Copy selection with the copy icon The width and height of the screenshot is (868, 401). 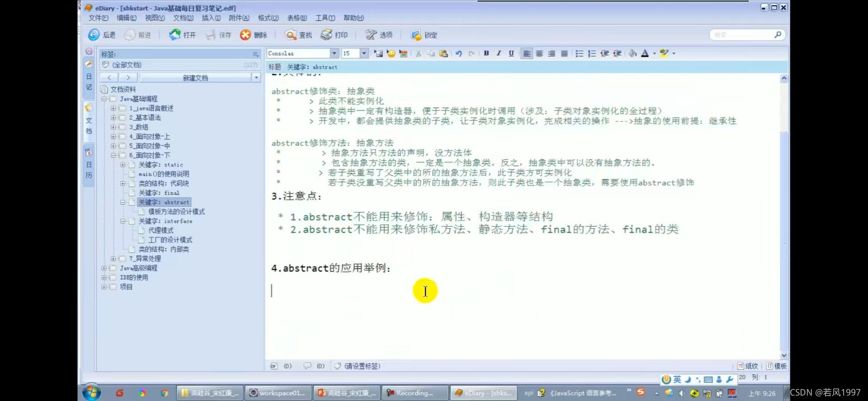(x=431, y=53)
